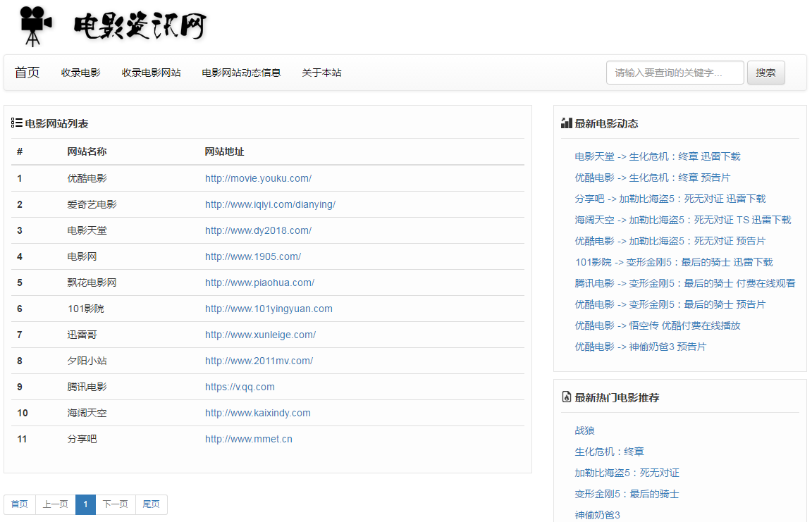The width and height of the screenshot is (812, 522).
Task: Open the 优酷电影 link http://movie.youku.com/
Action: [257, 178]
